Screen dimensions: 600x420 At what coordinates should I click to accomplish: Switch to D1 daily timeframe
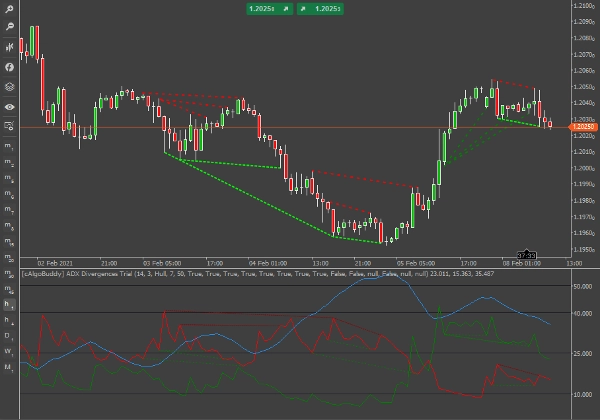(9, 335)
